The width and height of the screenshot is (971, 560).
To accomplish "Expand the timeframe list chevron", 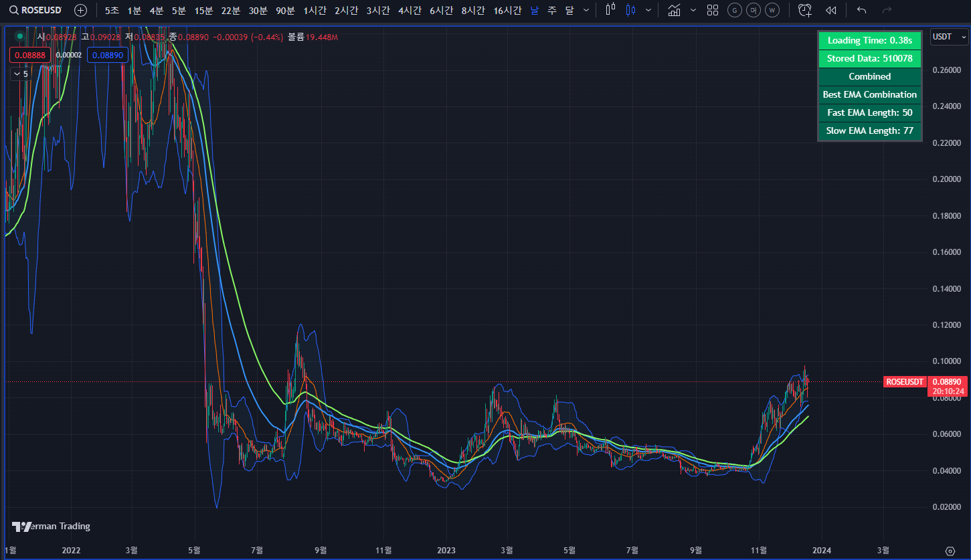I will [587, 10].
